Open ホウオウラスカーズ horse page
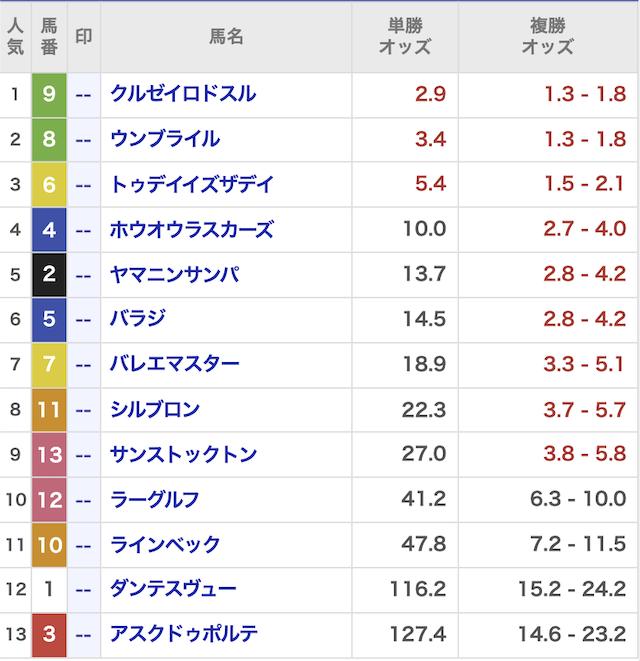The width and height of the screenshot is (640, 661). tap(191, 229)
